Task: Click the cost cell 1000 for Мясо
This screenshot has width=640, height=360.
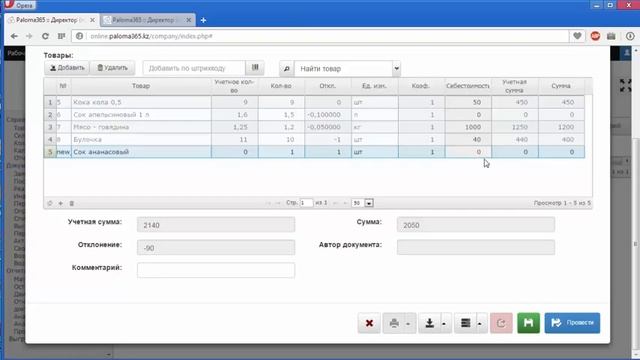Action: coord(468,127)
